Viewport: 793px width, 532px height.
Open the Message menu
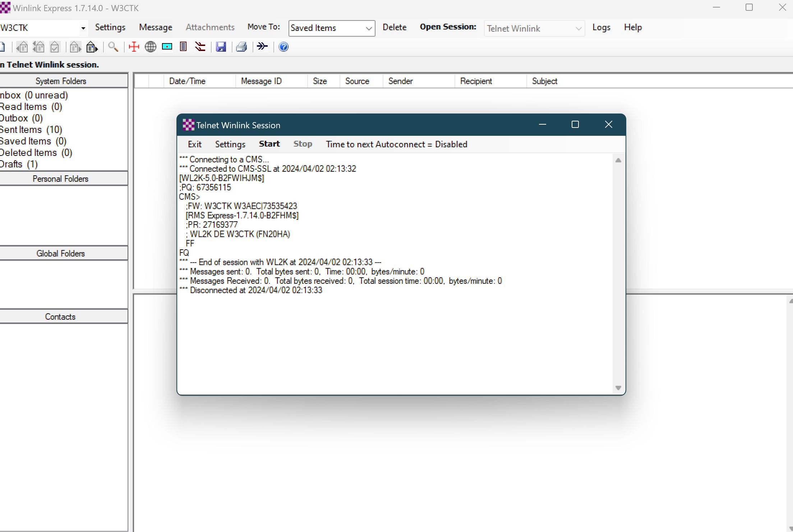point(156,27)
